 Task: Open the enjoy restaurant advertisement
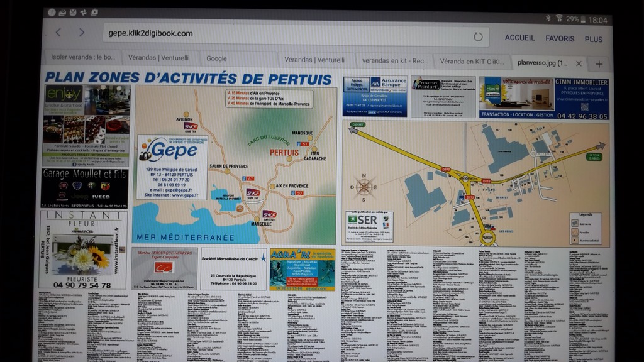tap(86, 125)
